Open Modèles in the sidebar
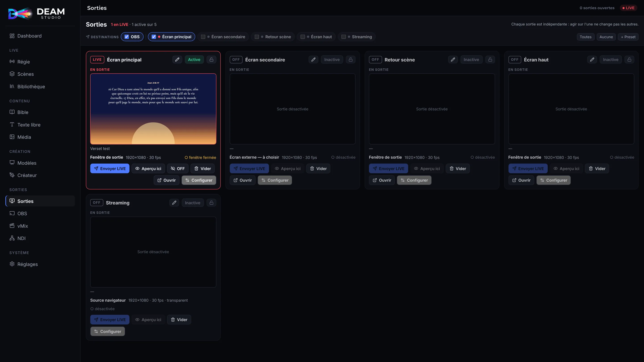The height and width of the screenshot is (362, 644). click(40, 163)
